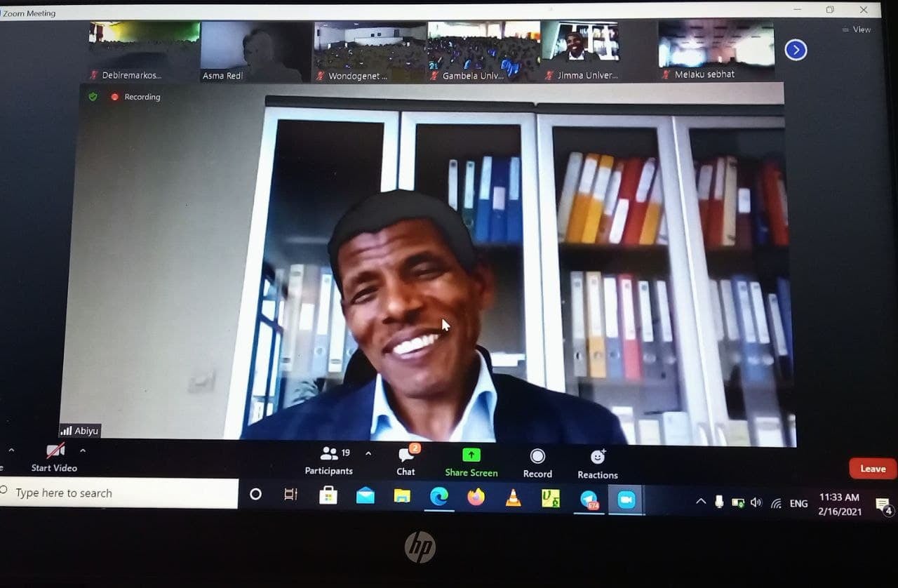Select the Jimma University participant thumbnail
The height and width of the screenshot is (588, 898).
point(580,51)
